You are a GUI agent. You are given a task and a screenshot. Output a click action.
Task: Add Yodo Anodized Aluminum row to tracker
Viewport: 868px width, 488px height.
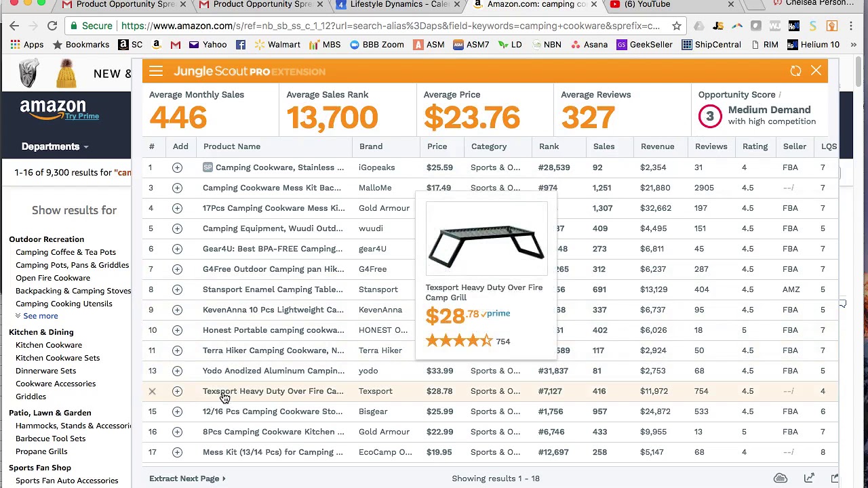[x=177, y=371]
